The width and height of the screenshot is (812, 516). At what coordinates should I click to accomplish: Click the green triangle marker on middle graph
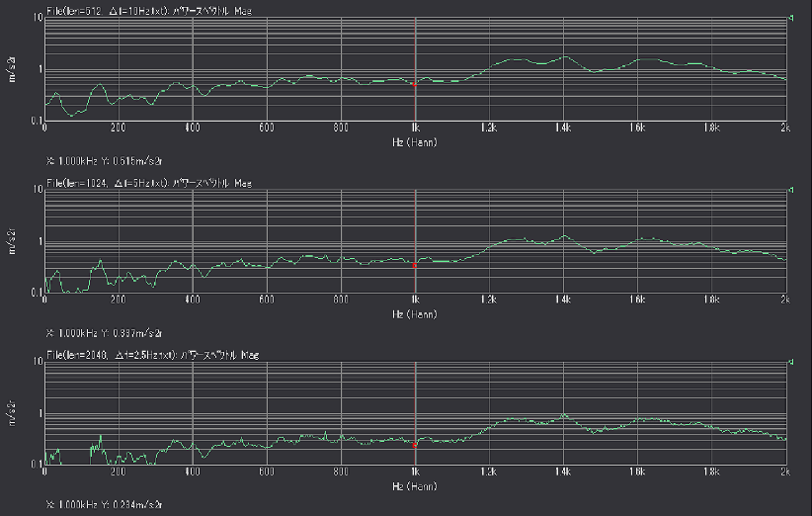tap(792, 188)
